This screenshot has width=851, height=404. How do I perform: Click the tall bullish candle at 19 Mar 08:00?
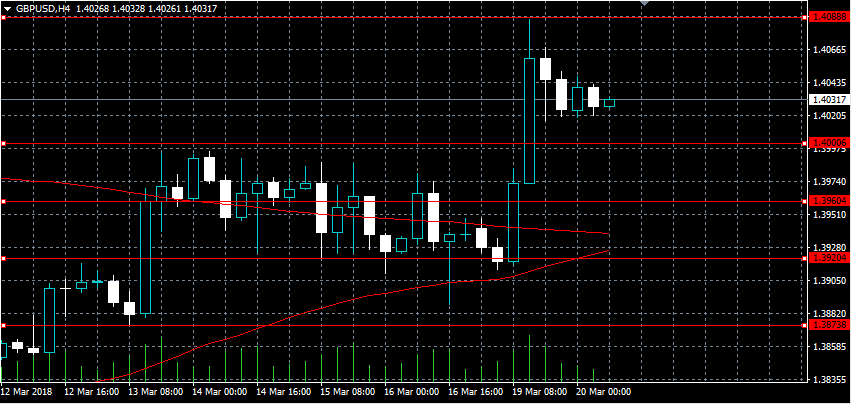529,121
